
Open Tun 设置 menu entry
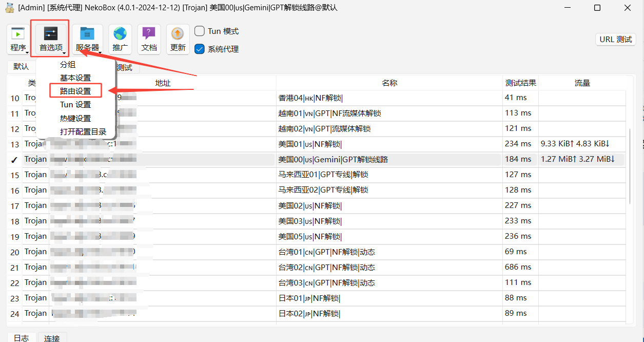point(75,104)
